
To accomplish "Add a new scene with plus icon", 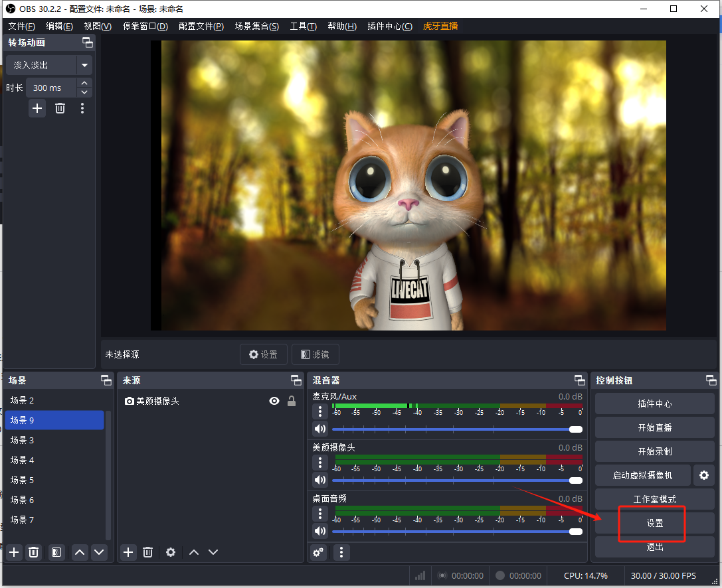I will 14,552.
